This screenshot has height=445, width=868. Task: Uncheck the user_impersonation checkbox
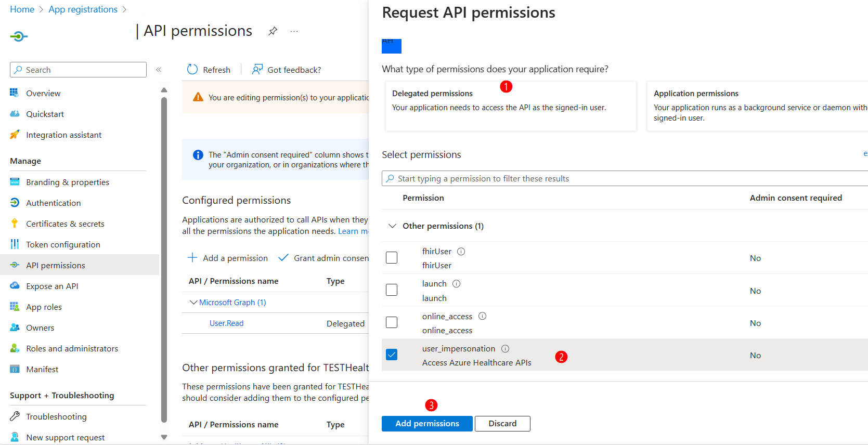click(x=392, y=355)
